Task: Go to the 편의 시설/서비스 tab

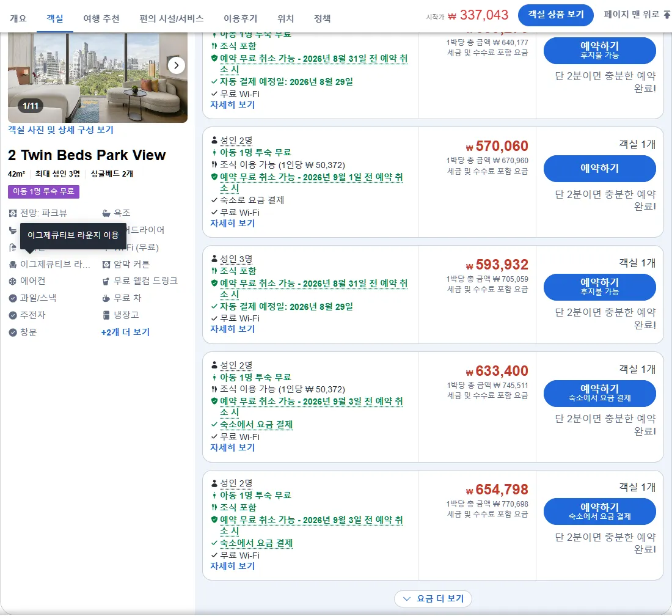Action: (172, 18)
